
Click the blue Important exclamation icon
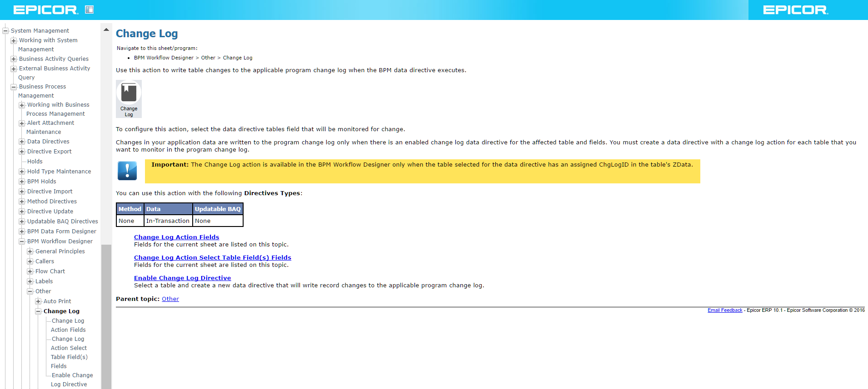pos(127,171)
